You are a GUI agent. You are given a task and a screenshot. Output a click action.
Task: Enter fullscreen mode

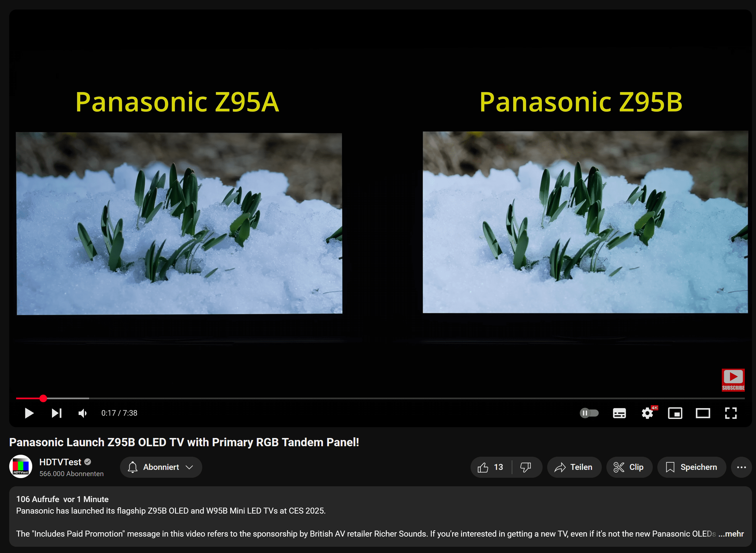point(731,413)
